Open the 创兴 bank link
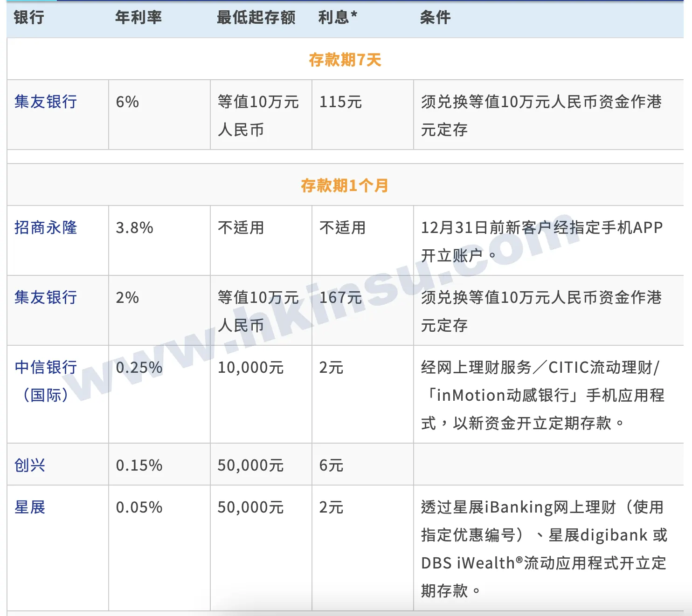 coord(30,465)
